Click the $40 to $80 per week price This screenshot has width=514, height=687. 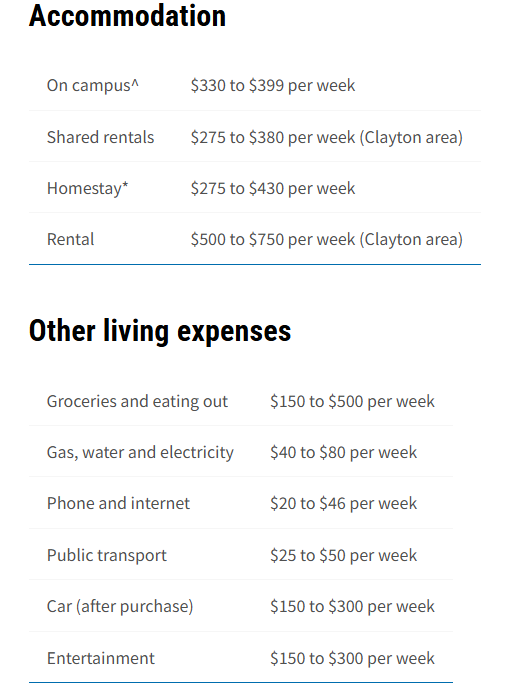coord(344,452)
